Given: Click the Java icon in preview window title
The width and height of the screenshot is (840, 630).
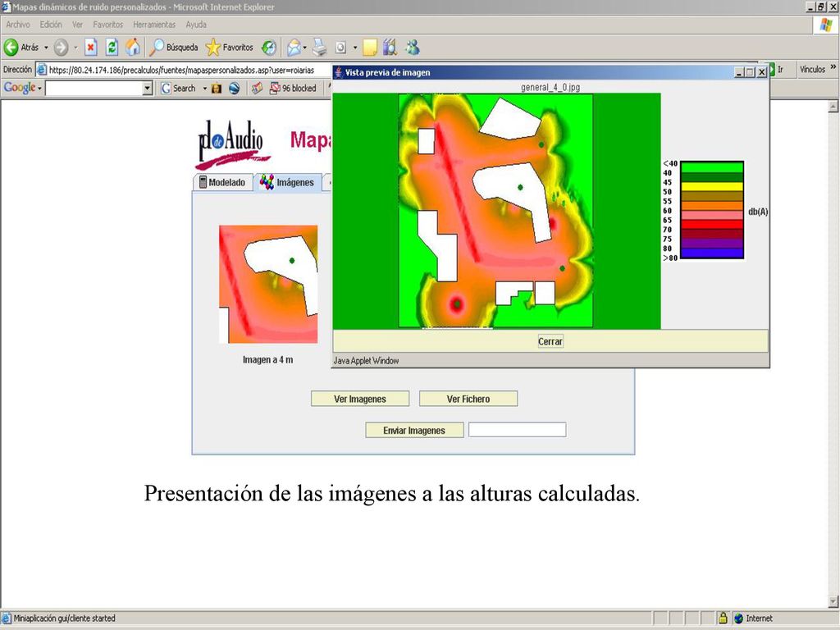Looking at the screenshot, I should [x=339, y=72].
